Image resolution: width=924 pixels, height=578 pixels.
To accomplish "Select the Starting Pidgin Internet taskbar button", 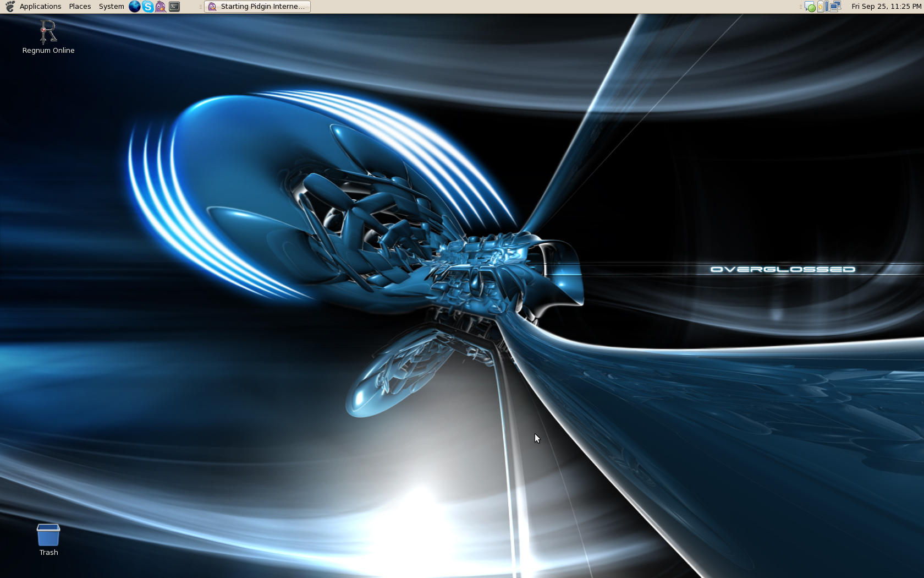I will [257, 7].
